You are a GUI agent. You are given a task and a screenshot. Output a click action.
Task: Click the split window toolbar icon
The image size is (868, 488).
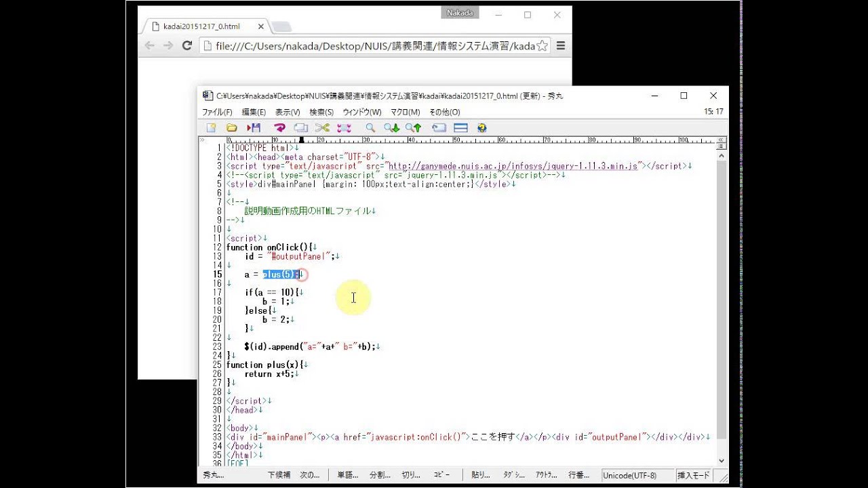461,127
